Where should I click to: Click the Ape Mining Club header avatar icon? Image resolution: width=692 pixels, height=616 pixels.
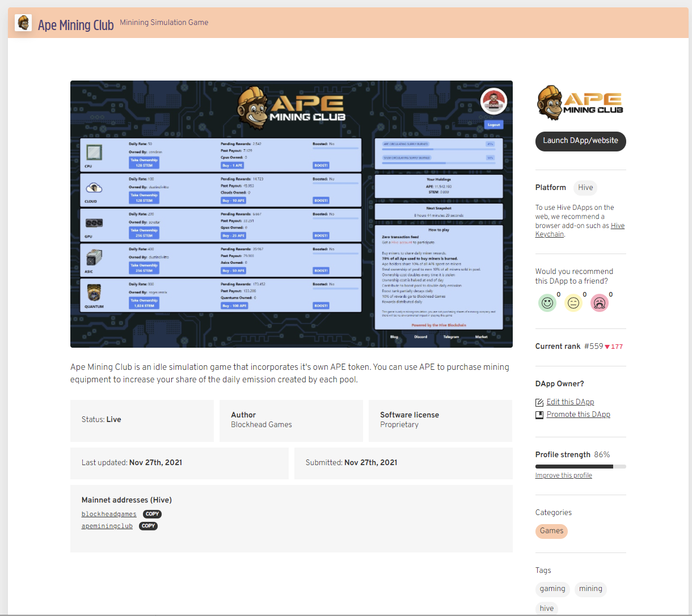click(23, 23)
